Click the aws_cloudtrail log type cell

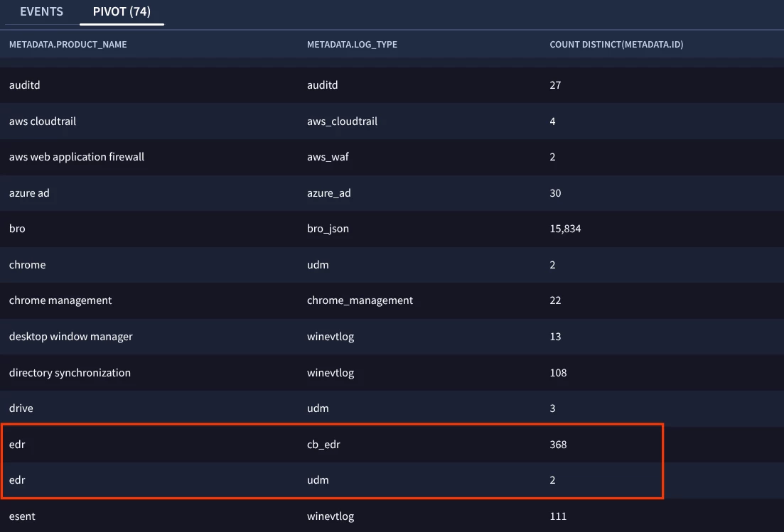(x=342, y=121)
